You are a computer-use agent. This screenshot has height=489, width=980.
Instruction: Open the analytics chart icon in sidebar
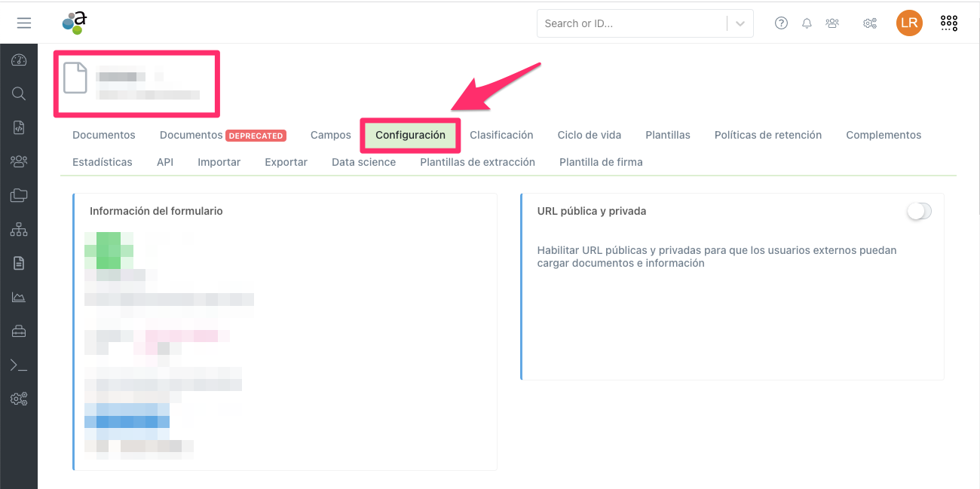click(18, 296)
